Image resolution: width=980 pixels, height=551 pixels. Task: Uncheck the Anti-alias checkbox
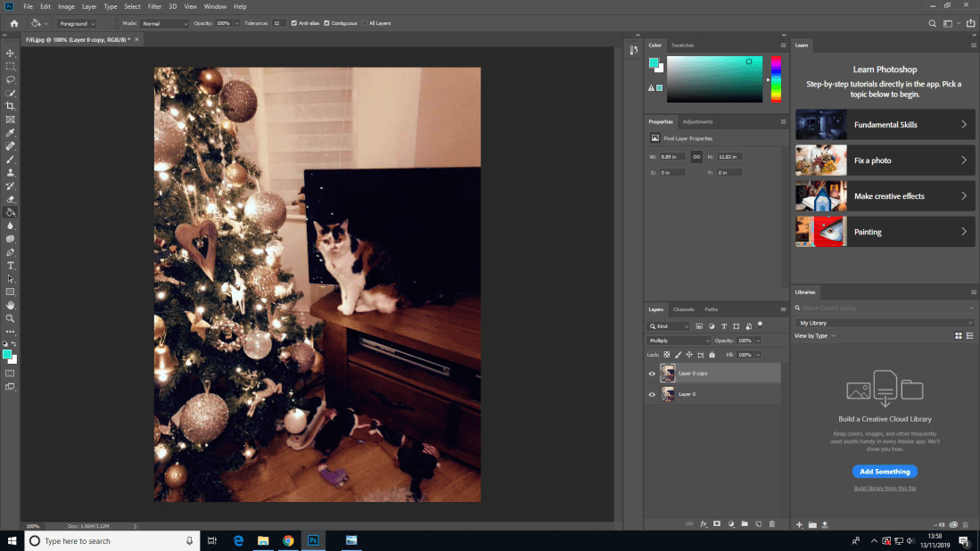point(295,23)
